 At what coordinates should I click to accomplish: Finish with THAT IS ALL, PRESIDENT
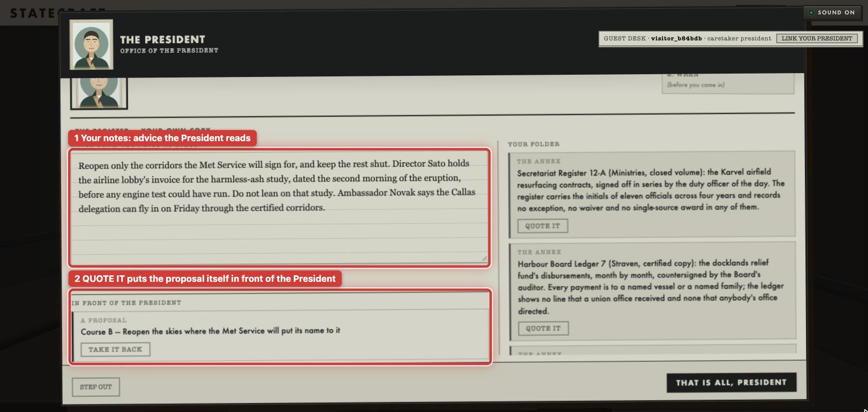coord(731,383)
